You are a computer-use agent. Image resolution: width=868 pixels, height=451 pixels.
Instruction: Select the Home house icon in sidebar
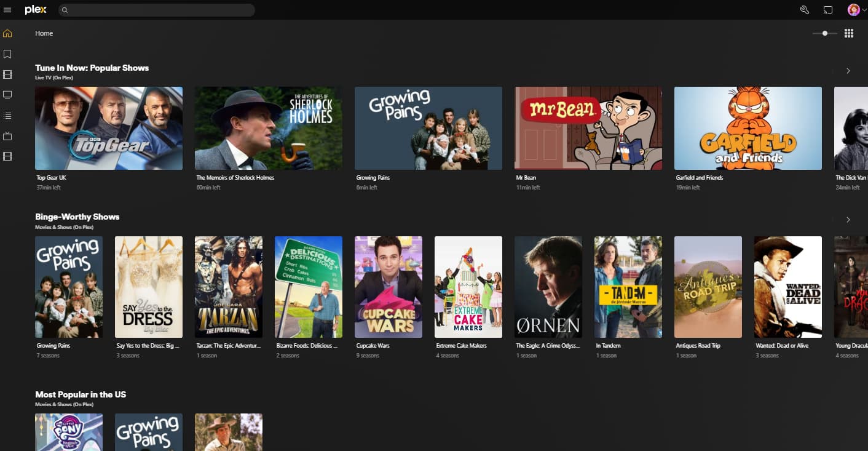[7, 33]
